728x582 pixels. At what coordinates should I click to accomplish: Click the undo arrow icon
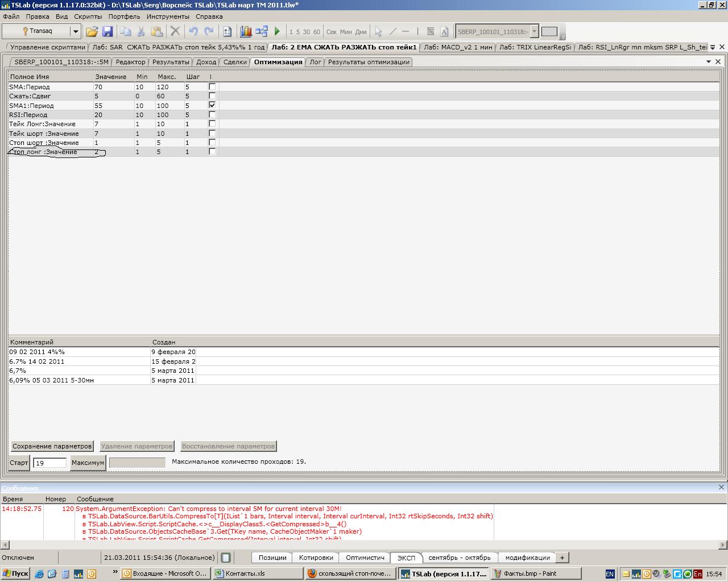pos(193,32)
